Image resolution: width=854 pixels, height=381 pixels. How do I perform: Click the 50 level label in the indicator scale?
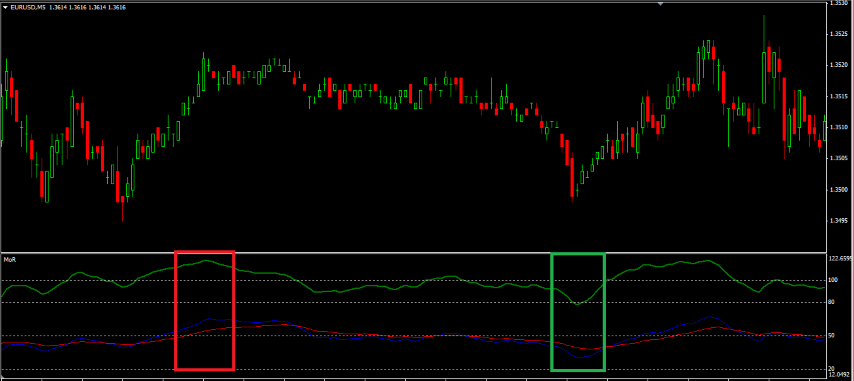(831, 335)
